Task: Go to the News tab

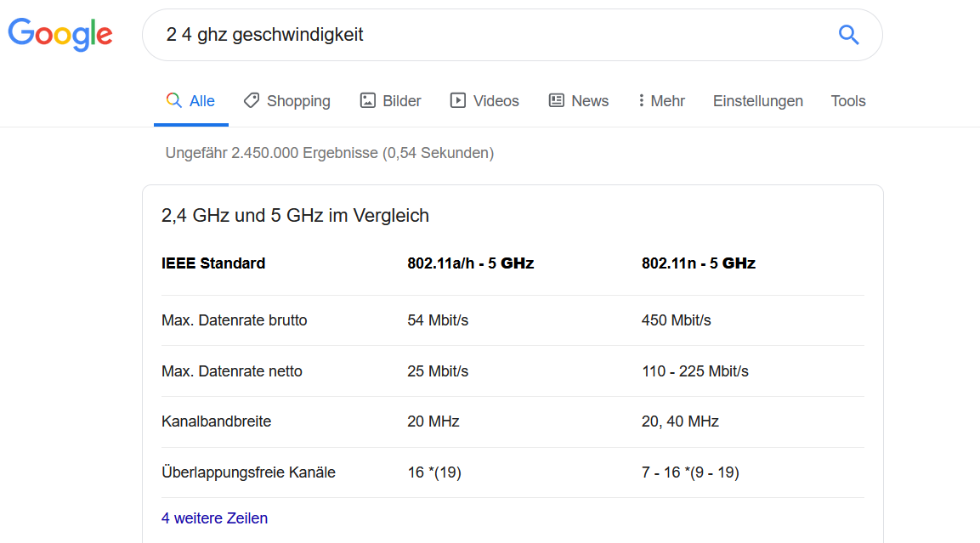Action: (x=589, y=101)
